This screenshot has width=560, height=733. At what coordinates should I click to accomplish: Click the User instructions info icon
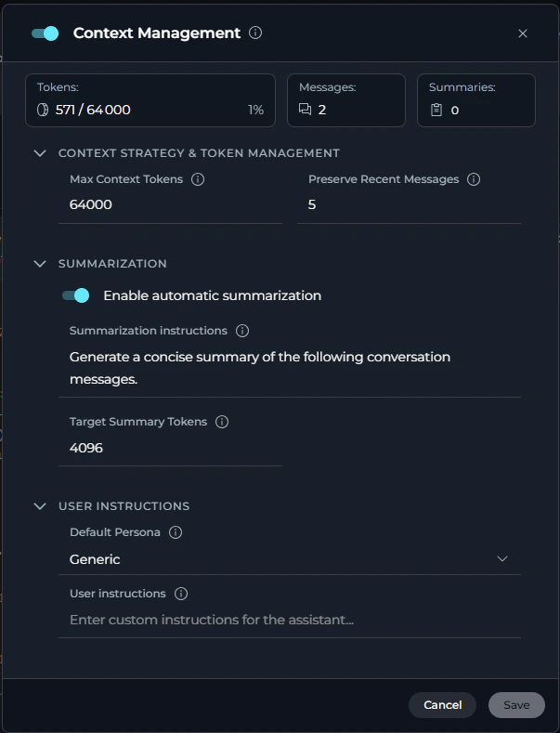coord(181,594)
